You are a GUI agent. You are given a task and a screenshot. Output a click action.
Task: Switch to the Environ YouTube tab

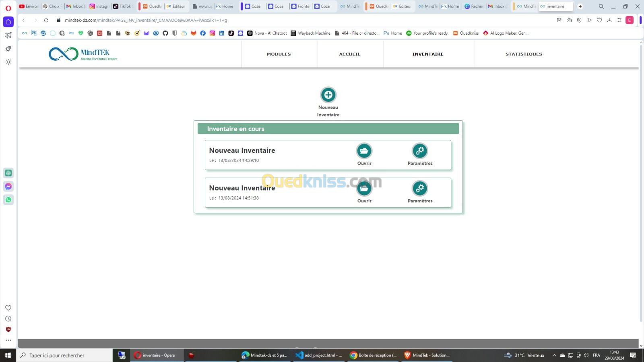click(29, 6)
